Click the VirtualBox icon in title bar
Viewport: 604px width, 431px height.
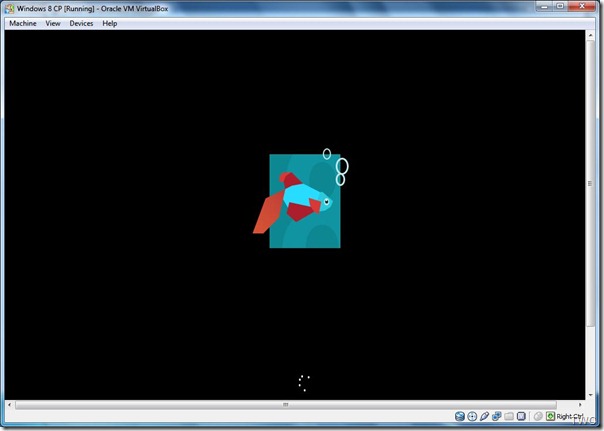[x=10, y=8]
